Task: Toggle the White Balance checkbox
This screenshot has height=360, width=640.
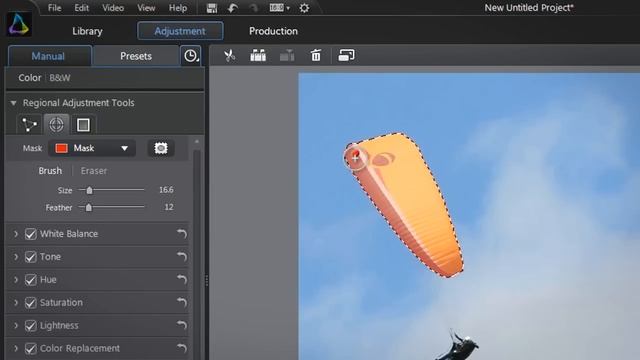Action: click(31, 234)
